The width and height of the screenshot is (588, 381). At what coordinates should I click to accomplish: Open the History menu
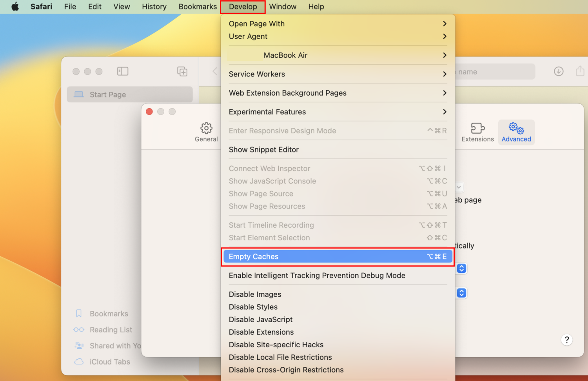click(x=154, y=7)
